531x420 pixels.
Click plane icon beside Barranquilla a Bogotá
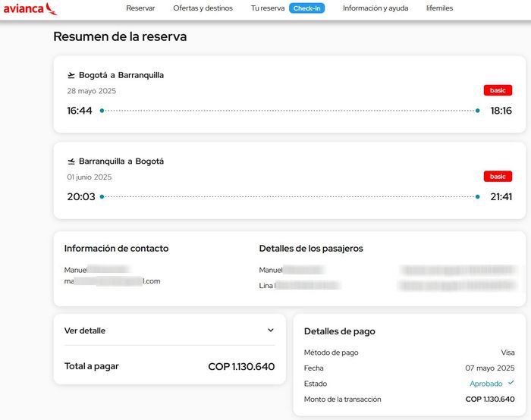71,161
